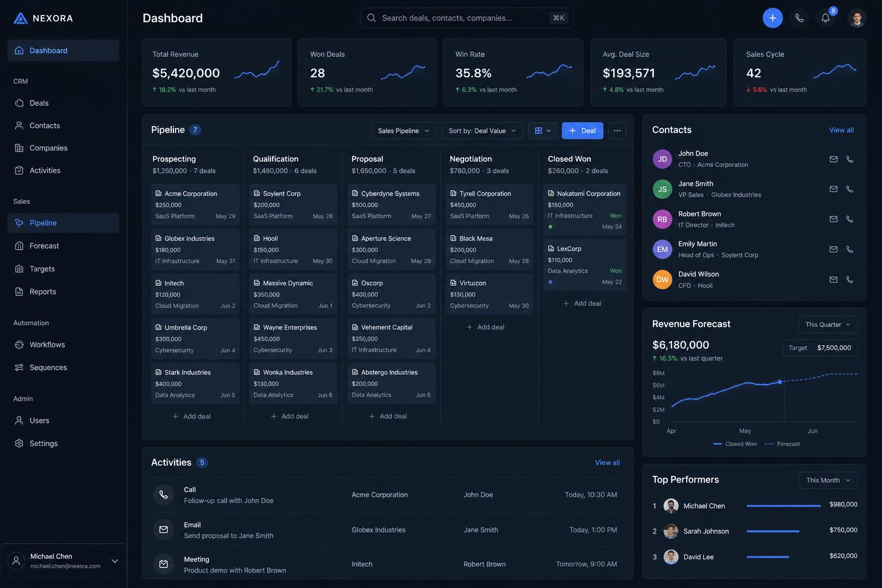This screenshot has height=588, width=882.
Task: Open Reports in sidebar
Action: click(63, 292)
